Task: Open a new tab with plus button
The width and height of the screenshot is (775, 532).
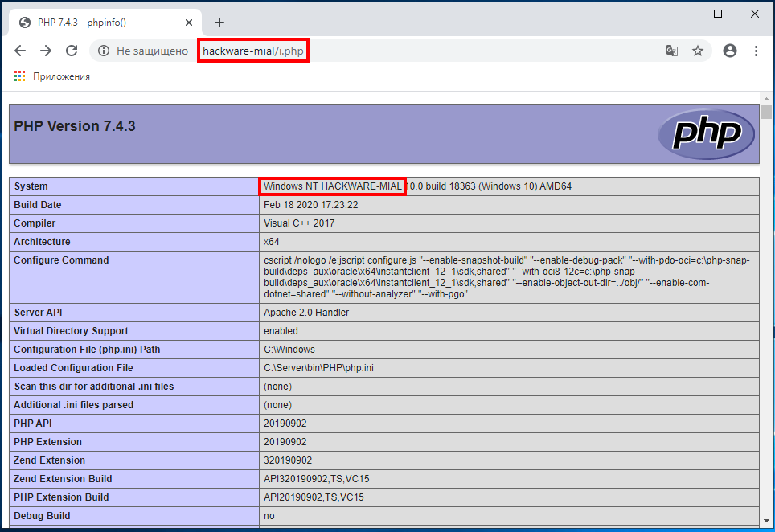Action: pos(219,22)
